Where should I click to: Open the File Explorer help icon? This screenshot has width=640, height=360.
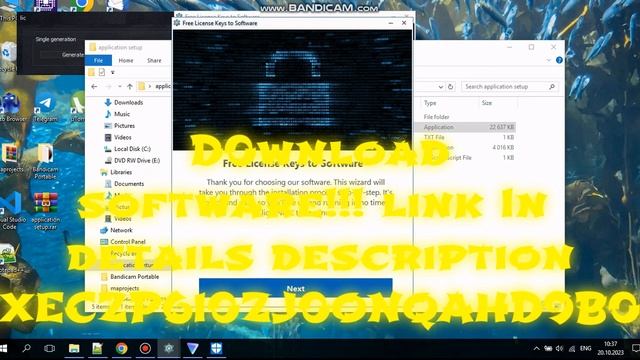click(x=559, y=60)
